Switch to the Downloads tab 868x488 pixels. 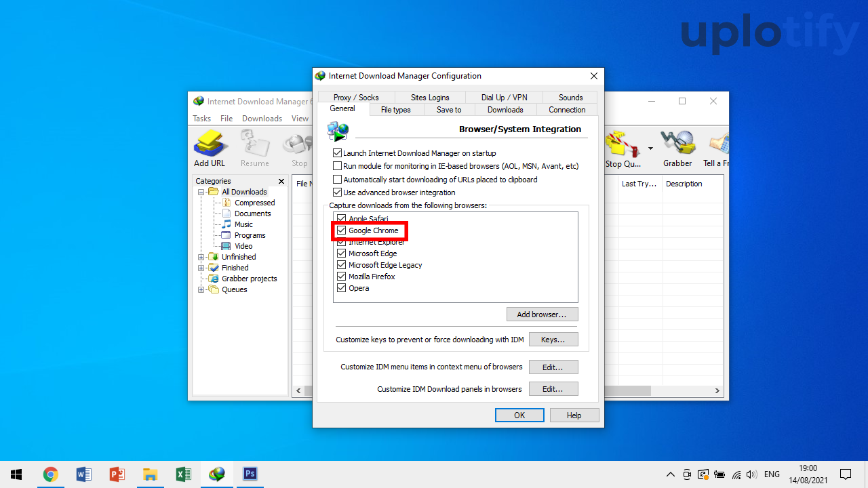505,110
